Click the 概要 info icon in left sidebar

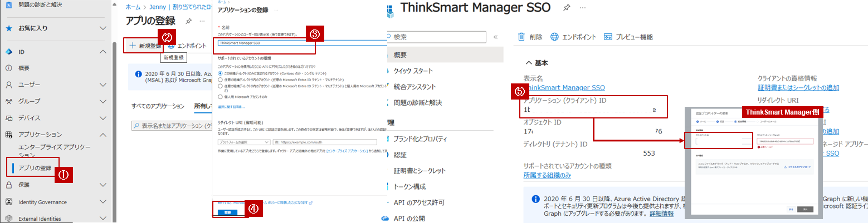tap(9, 68)
